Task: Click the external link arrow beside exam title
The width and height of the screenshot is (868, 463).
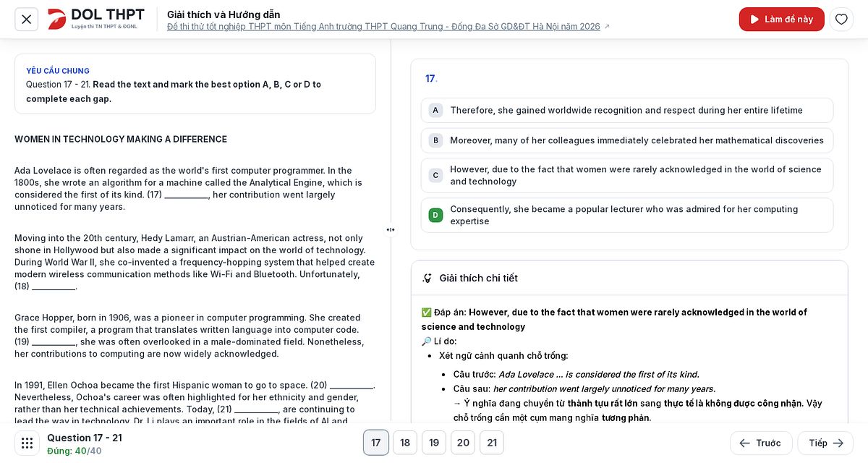Action: (x=607, y=27)
